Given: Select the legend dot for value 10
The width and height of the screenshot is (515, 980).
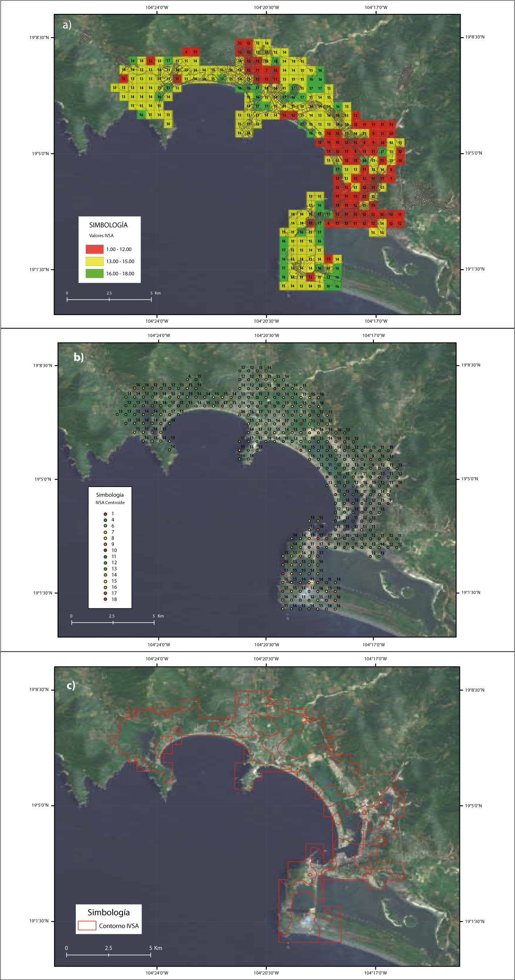Looking at the screenshot, I should (x=105, y=551).
